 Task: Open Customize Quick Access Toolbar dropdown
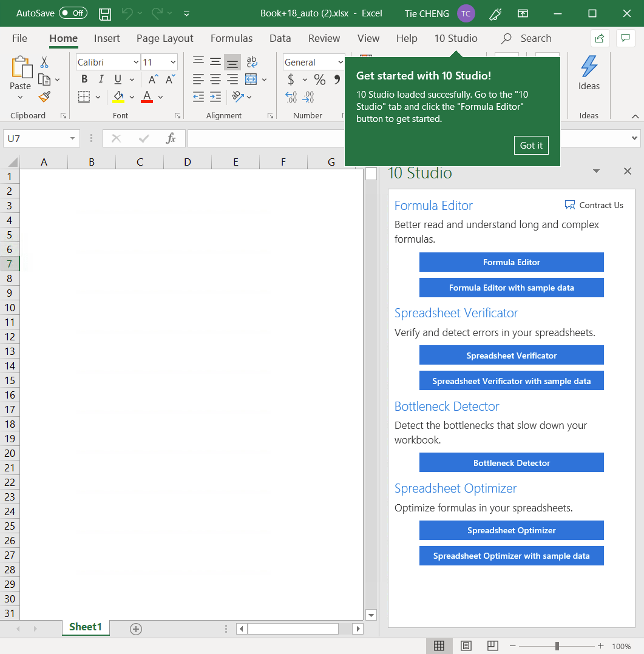186,14
